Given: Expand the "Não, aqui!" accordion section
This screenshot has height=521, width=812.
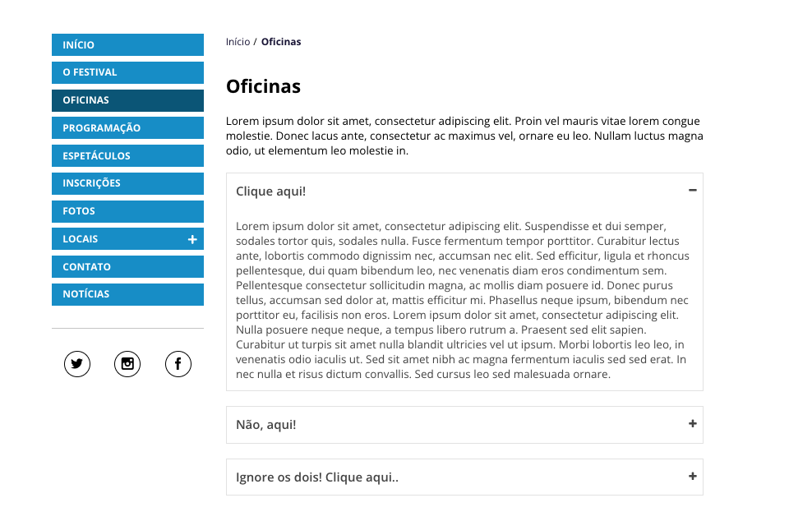Looking at the screenshot, I should 266,425.
